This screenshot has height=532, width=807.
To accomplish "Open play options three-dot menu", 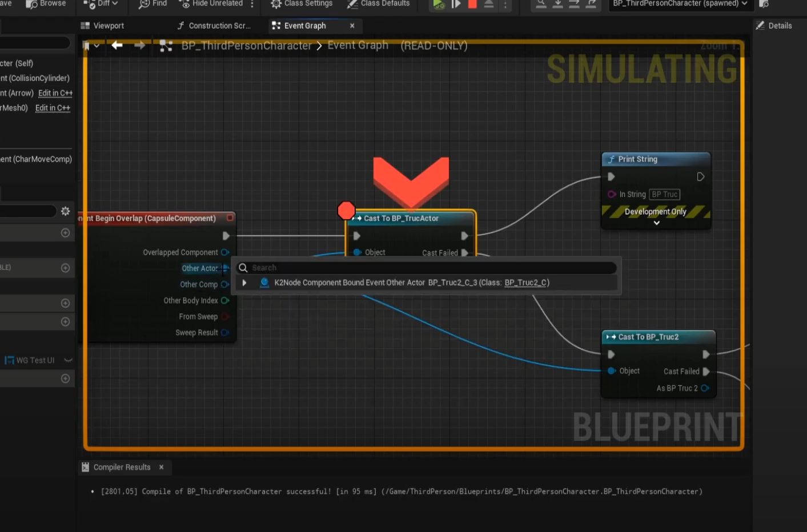I will pyautogui.click(x=505, y=4).
